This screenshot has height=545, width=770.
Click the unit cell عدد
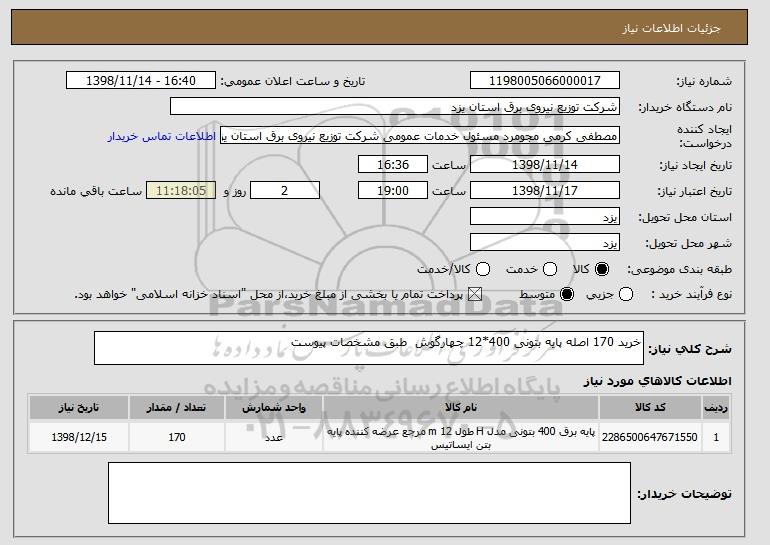click(x=274, y=437)
